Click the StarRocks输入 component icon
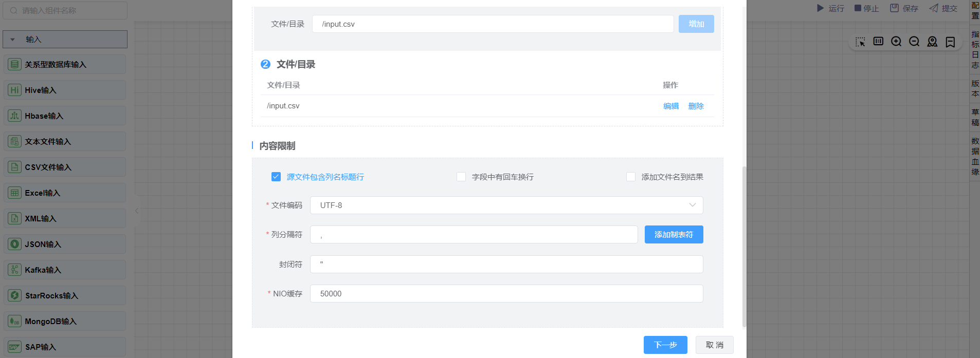The width and height of the screenshot is (980, 358). click(x=15, y=296)
